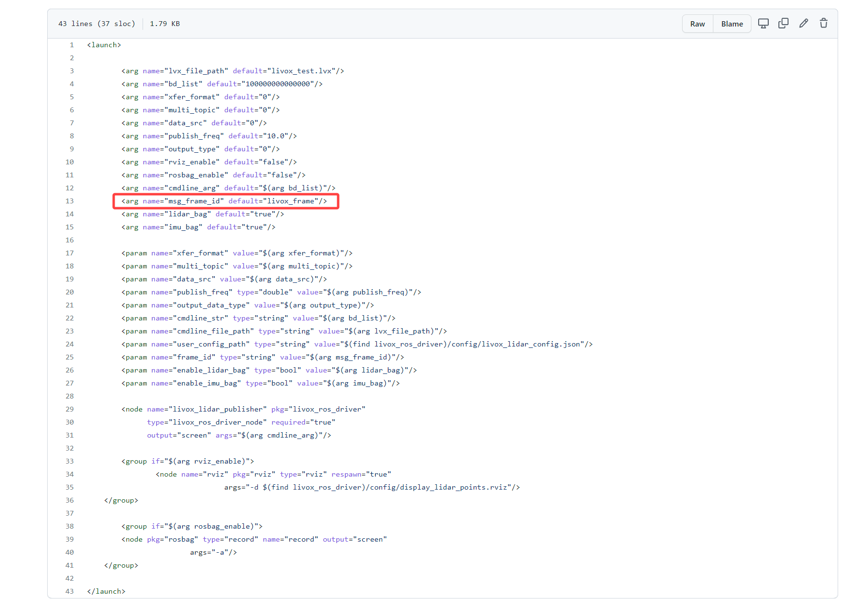Select line number 13
The image size is (868, 612).
[x=69, y=201]
